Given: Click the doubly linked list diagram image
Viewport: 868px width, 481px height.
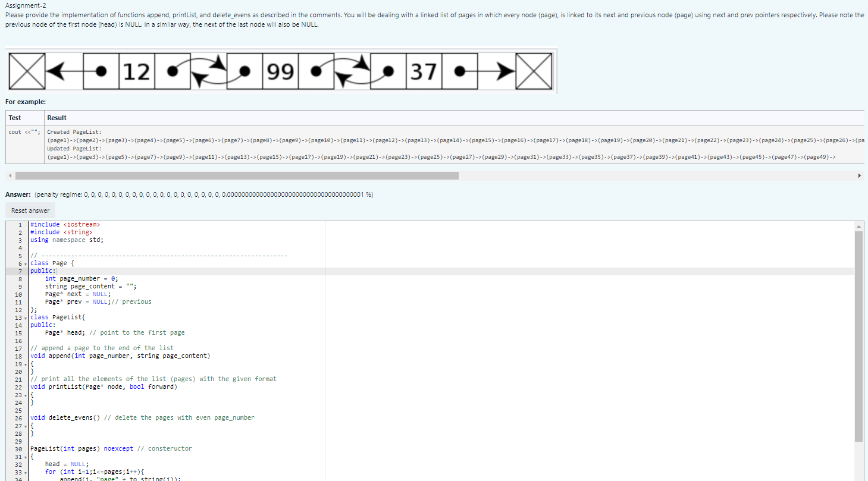Looking at the screenshot, I should click(x=281, y=71).
